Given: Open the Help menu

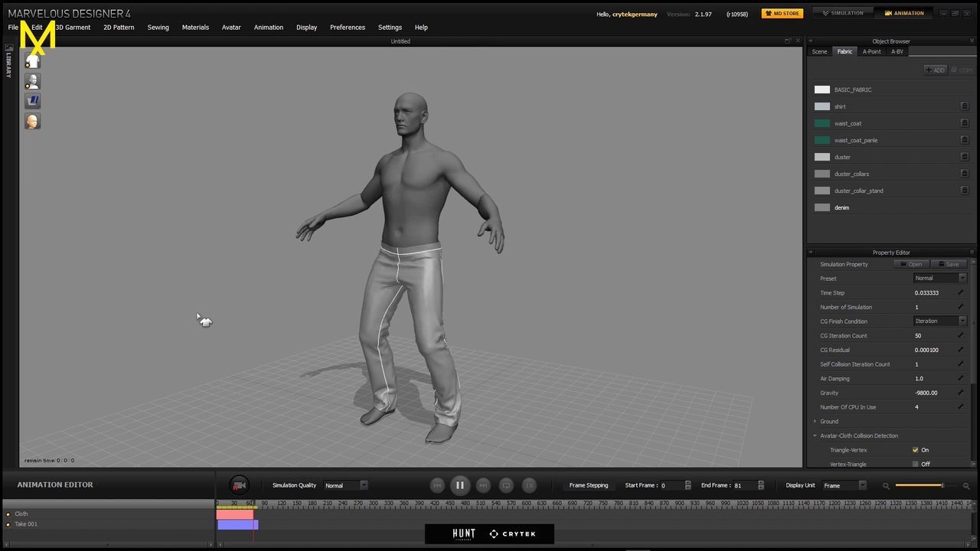Looking at the screenshot, I should (421, 28).
